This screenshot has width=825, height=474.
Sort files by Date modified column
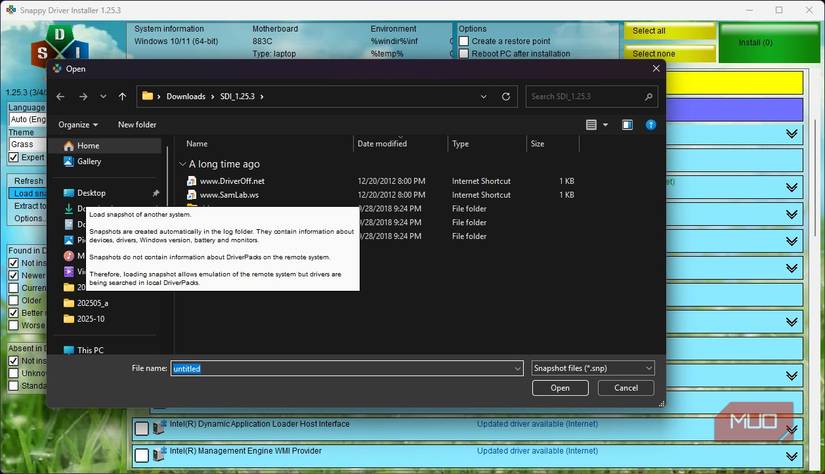382,144
